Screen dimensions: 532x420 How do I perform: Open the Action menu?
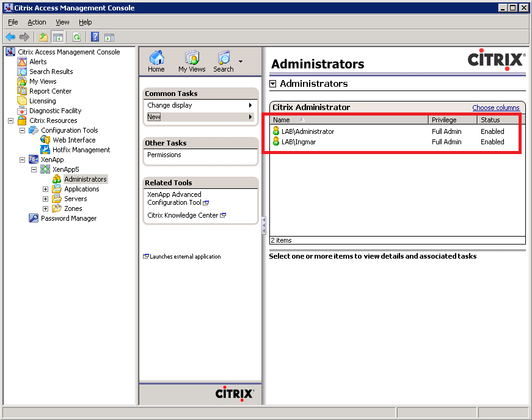coord(37,22)
